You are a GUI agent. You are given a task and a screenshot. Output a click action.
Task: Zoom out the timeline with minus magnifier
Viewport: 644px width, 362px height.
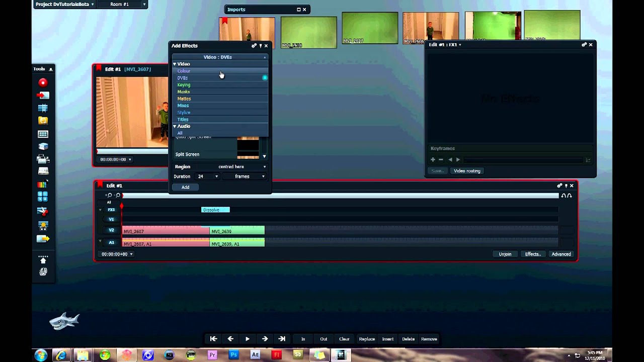click(118, 195)
